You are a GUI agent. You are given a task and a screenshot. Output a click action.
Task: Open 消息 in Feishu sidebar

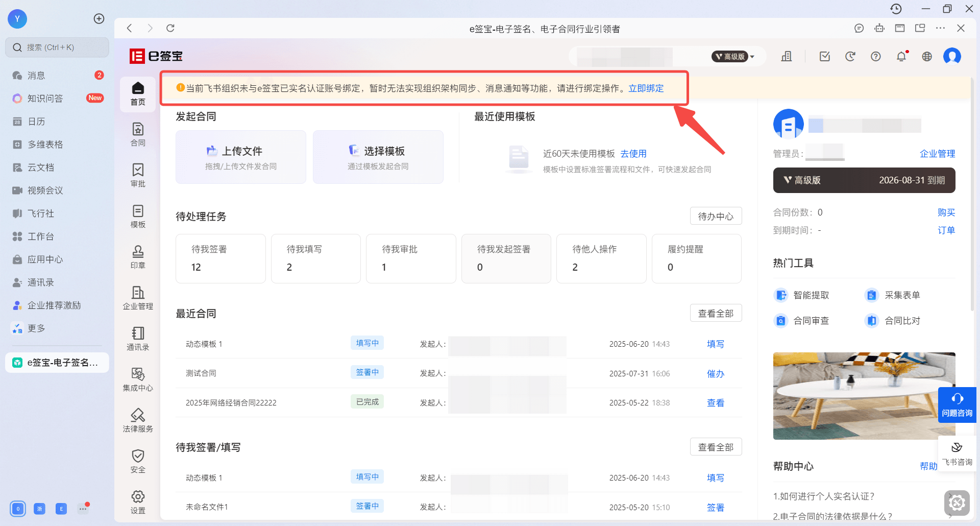pyautogui.click(x=57, y=76)
